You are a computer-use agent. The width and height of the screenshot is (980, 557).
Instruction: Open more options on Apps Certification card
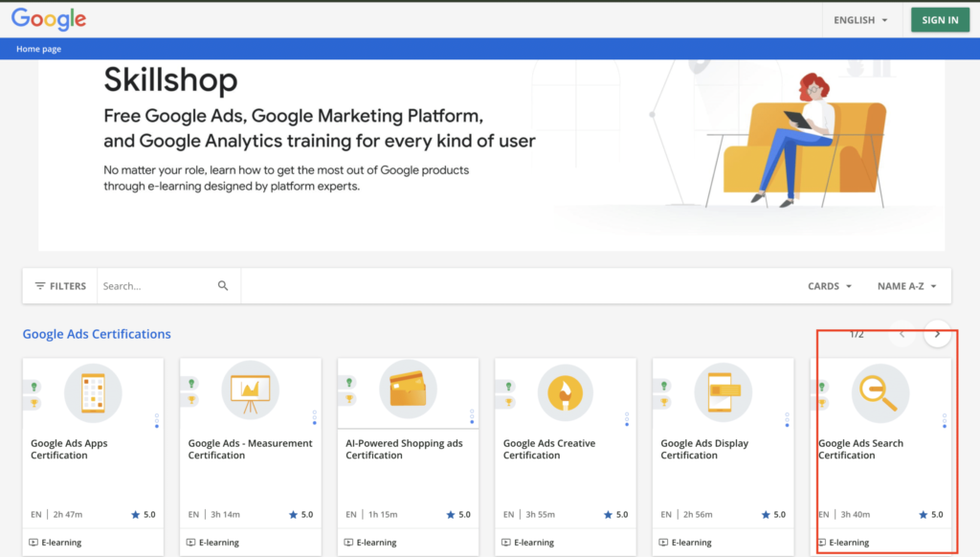(x=157, y=420)
